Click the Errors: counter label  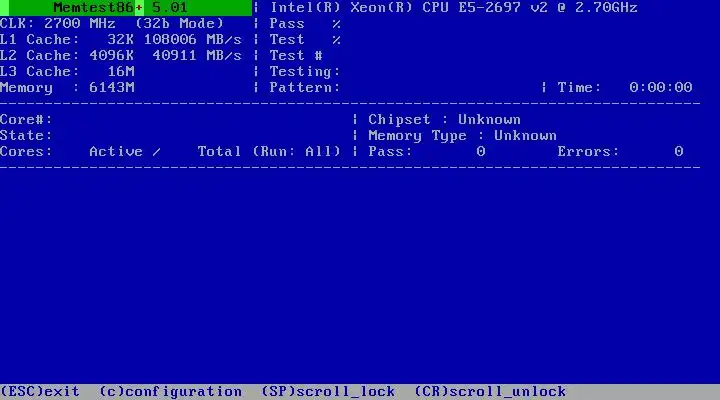pyautogui.click(x=588, y=152)
